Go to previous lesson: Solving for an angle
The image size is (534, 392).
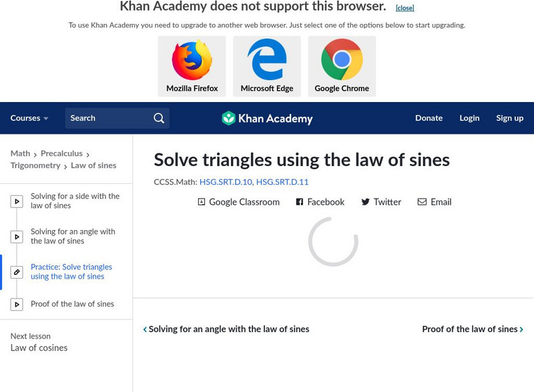[226, 329]
